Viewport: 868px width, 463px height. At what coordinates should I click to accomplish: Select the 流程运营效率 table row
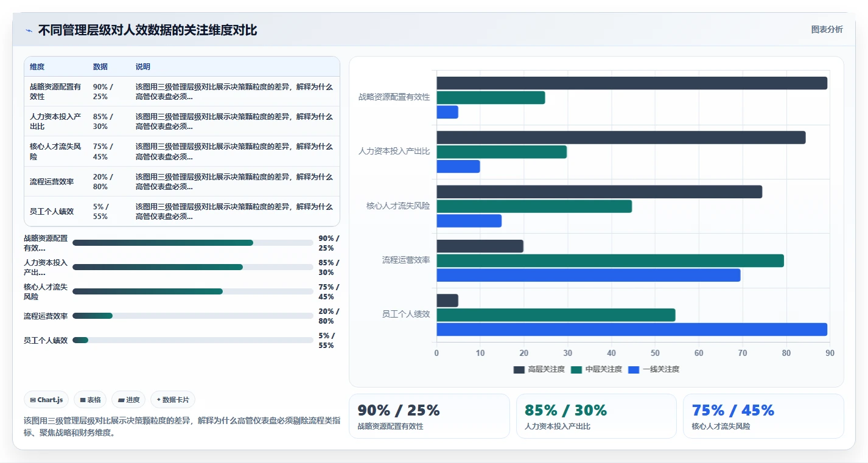[181, 181]
